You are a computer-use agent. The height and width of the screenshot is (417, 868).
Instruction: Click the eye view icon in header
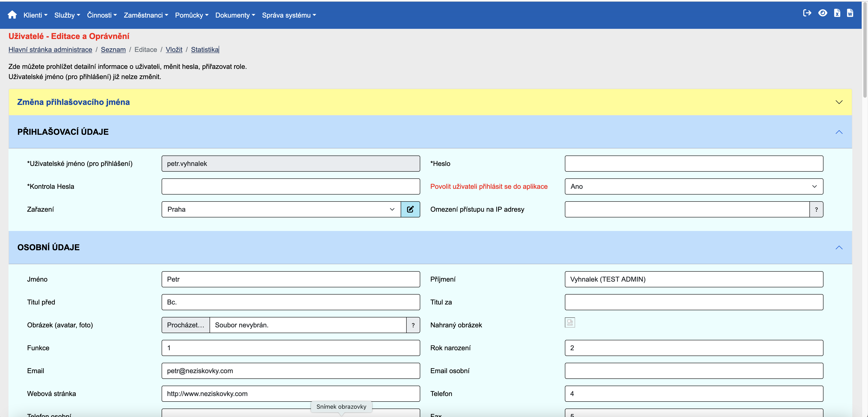(823, 13)
